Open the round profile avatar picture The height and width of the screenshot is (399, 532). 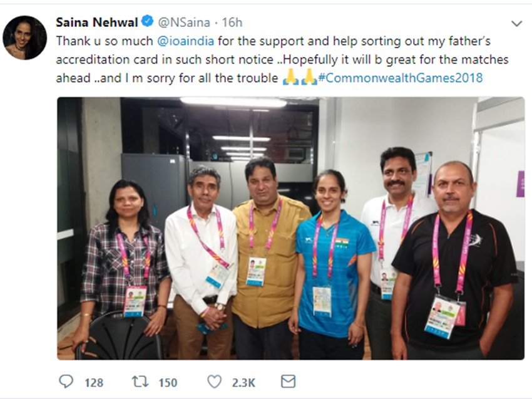[x=24, y=38]
